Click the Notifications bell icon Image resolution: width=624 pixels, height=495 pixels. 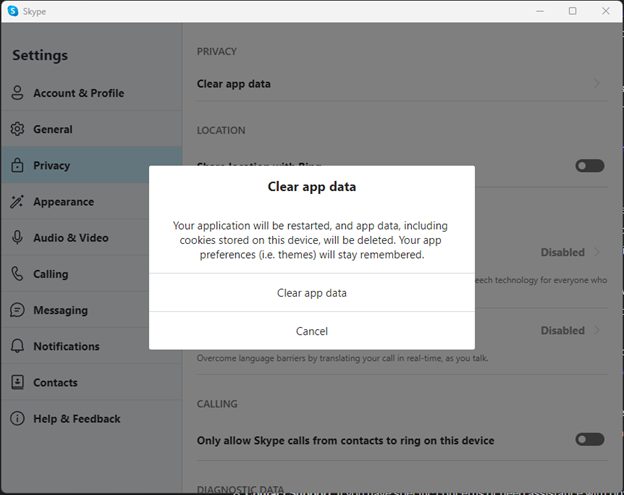click(x=17, y=346)
